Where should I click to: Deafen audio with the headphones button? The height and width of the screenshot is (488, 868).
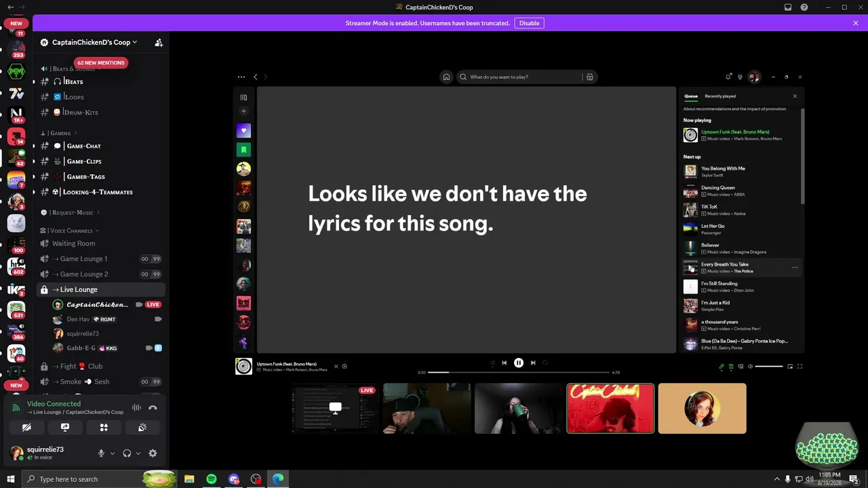pos(127,453)
